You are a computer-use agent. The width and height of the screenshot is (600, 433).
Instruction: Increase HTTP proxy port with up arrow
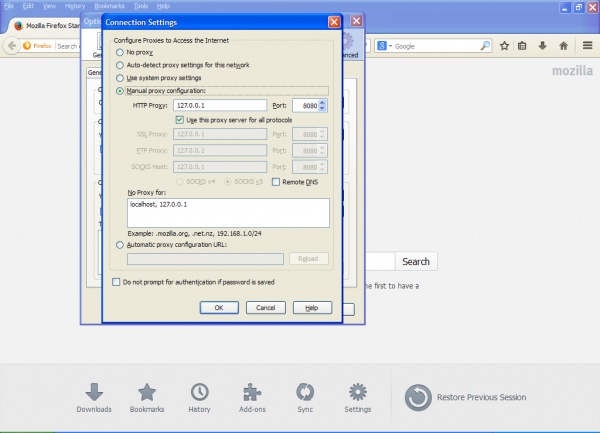(x=322, y=103)
